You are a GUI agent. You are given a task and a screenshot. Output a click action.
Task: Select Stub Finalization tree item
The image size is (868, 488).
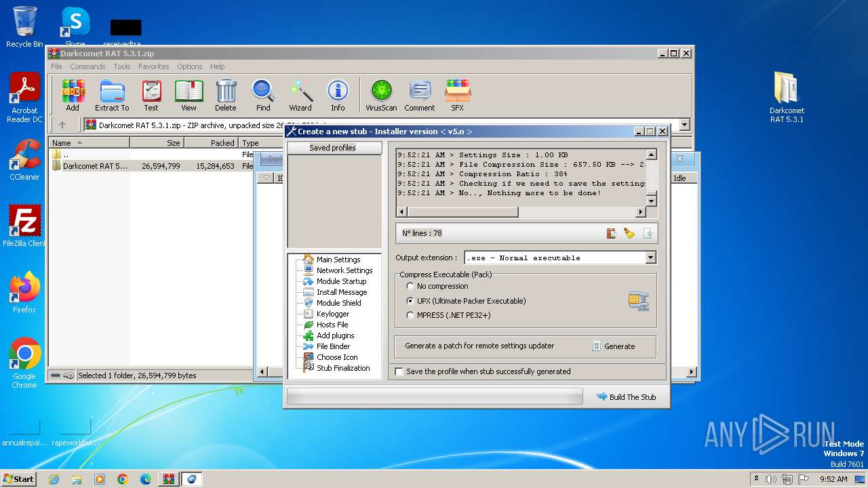tap(343, 368)
